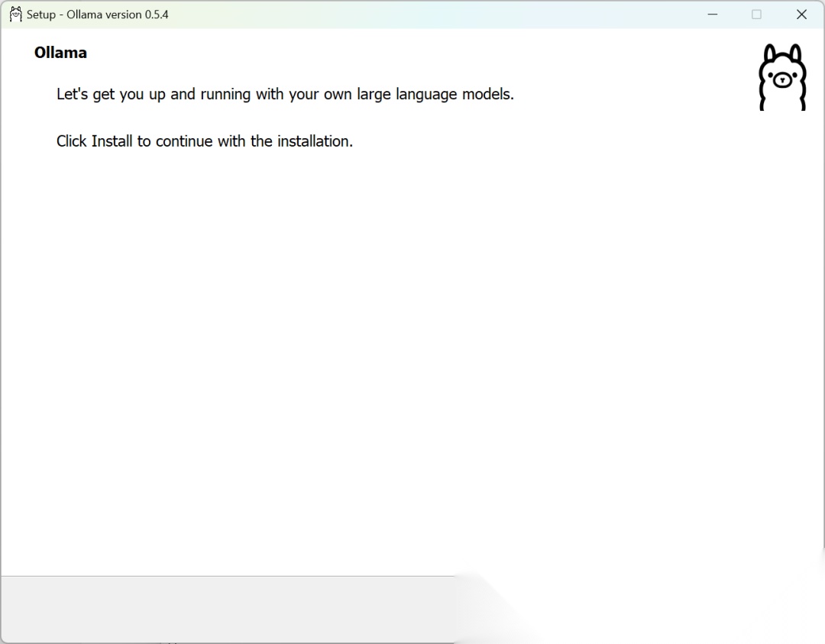Click the bold "Ollama" heading
825x644 pixels.
60,53
